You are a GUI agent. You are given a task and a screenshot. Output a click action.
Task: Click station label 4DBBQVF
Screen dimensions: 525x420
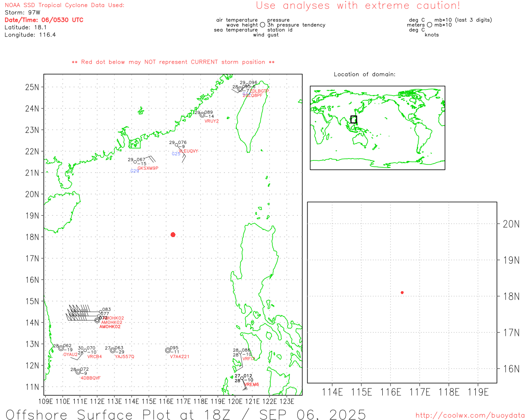coord(91,378)
